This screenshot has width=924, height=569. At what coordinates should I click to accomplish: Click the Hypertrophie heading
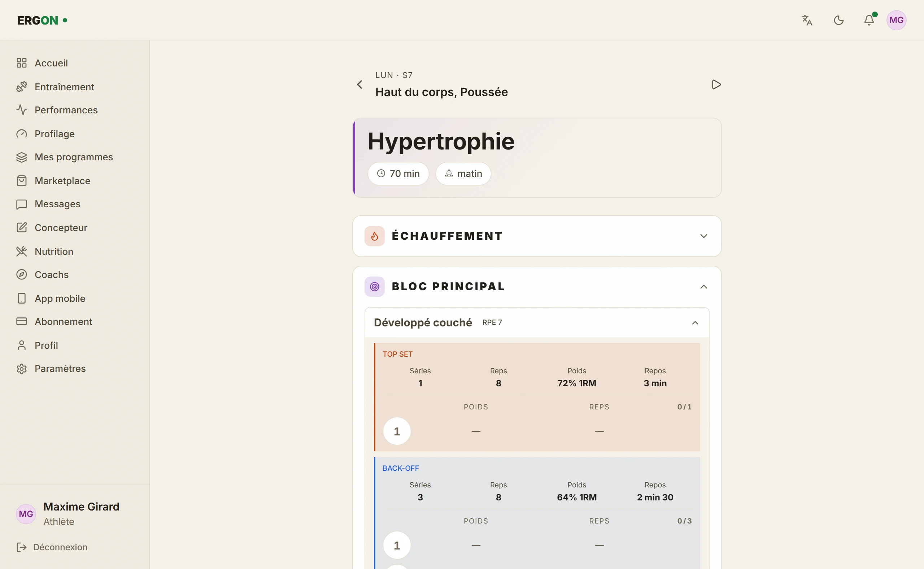point(441,142)
